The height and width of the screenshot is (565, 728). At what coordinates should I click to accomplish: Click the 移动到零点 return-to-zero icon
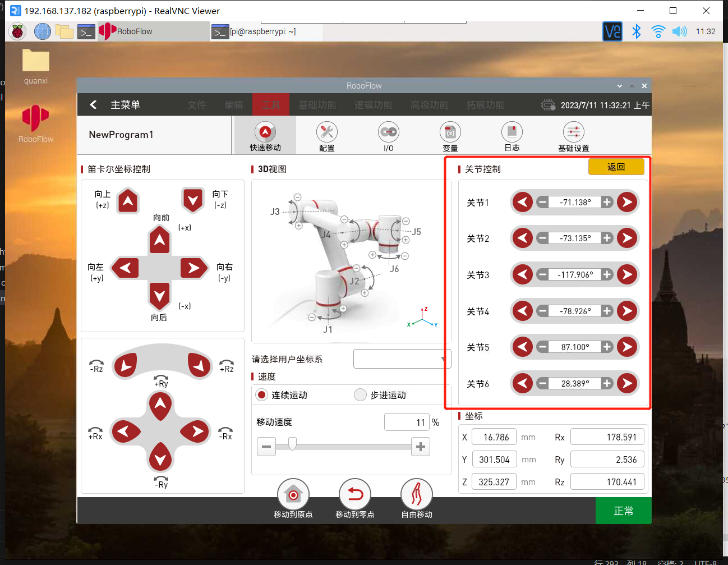click(354, 495)
